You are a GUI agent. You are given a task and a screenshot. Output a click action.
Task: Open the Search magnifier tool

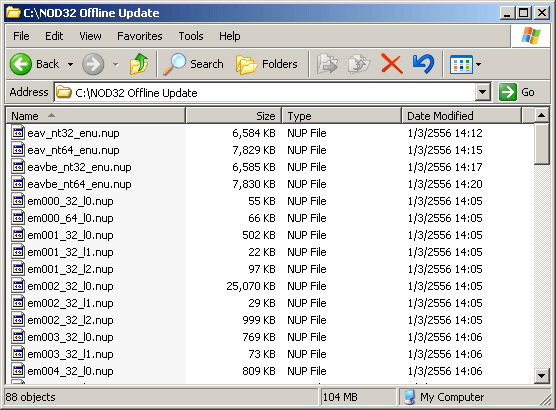(x=194, y=64)
